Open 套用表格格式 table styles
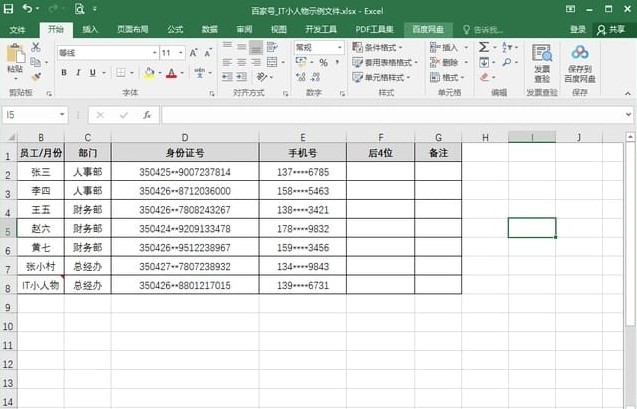 [385, 62]
